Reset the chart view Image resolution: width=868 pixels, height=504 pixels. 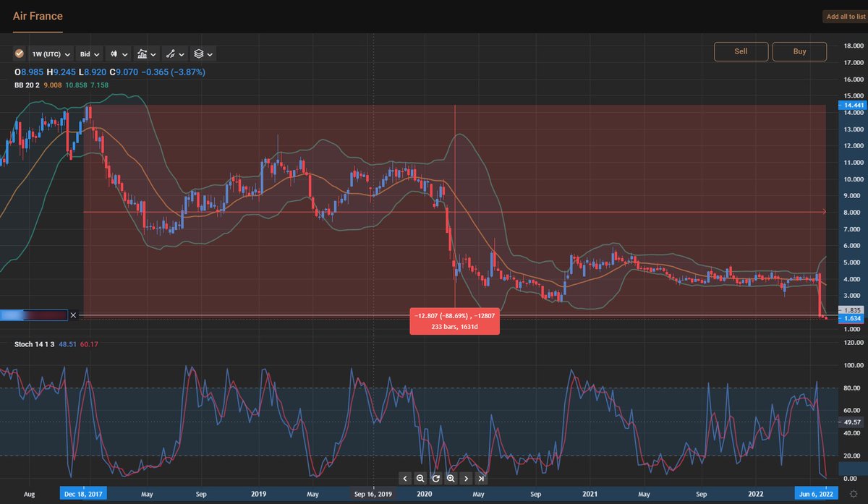[435, 478]
